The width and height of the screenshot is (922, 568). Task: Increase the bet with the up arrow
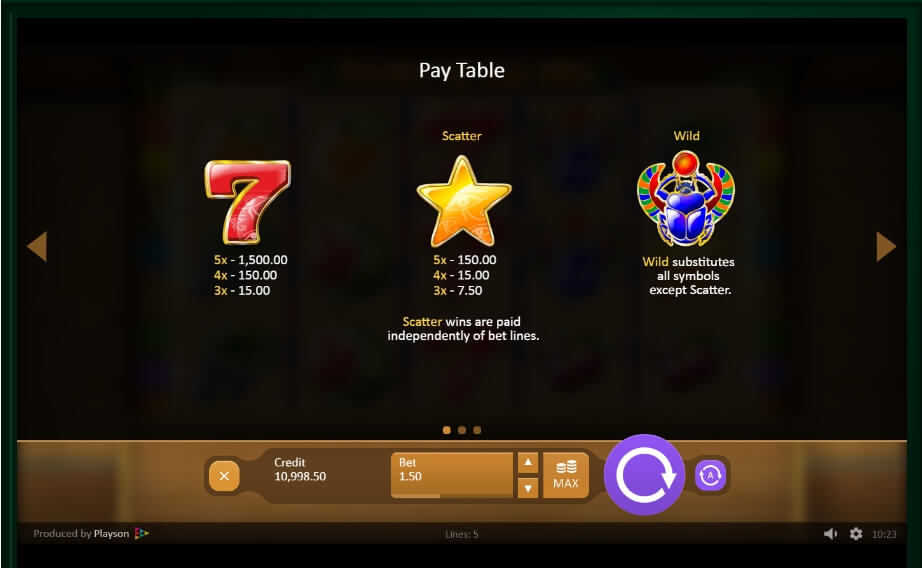pyautogui.click(x=528, y=463)
